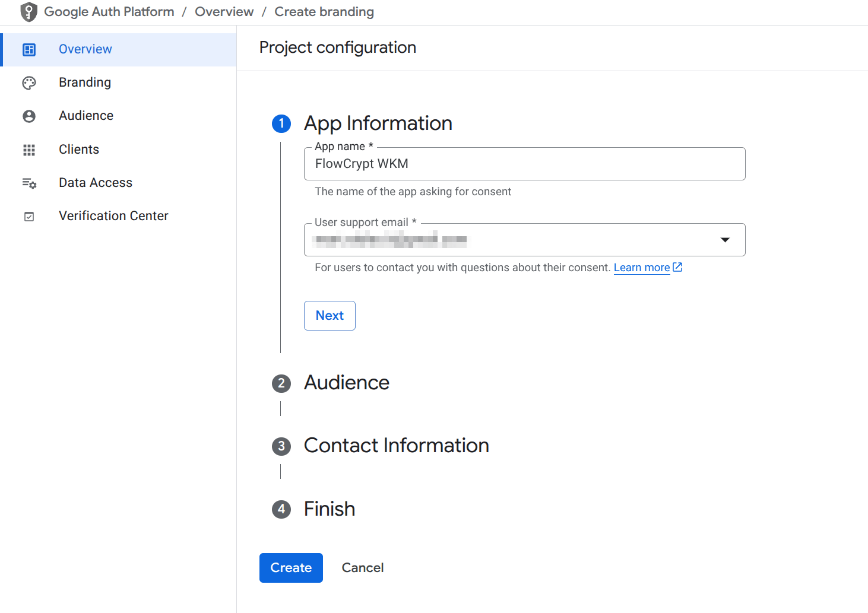Click the Verification Center checkmark icon
The height and width of the screenshot is (613, 868).
(29, 217)
